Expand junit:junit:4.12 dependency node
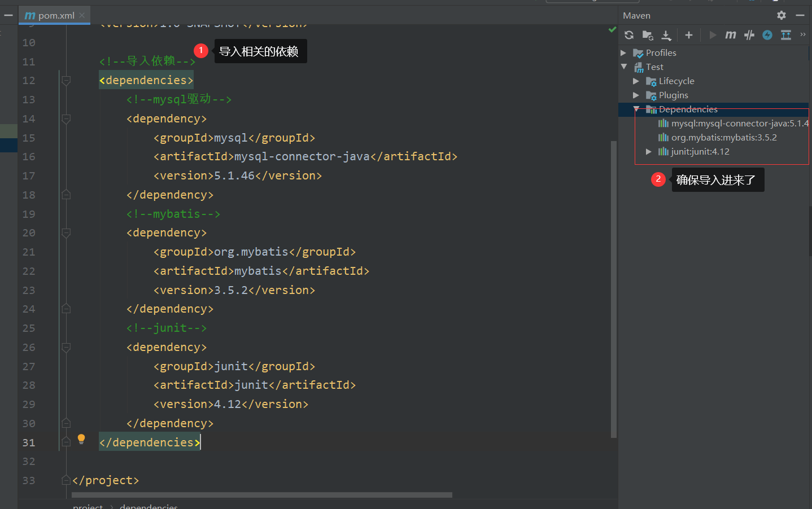 (x=648, y=151)
